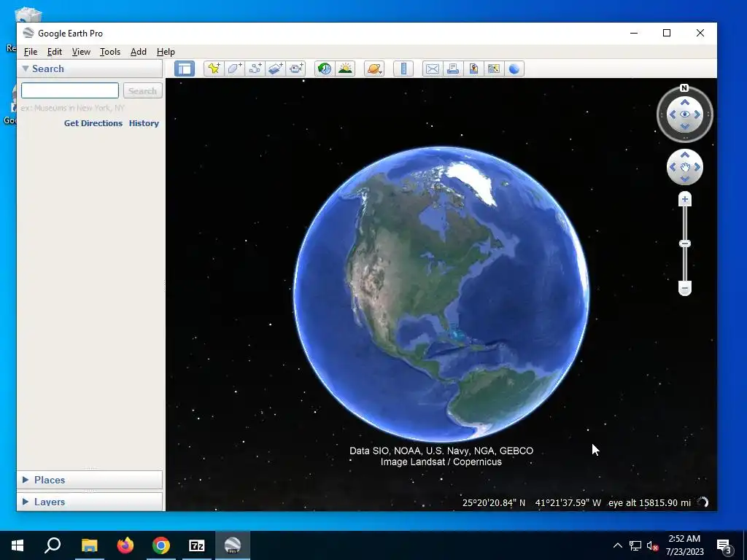This screenshot has width=747, height=560.
Task: Open the View menu
Action: coord(81,52)
